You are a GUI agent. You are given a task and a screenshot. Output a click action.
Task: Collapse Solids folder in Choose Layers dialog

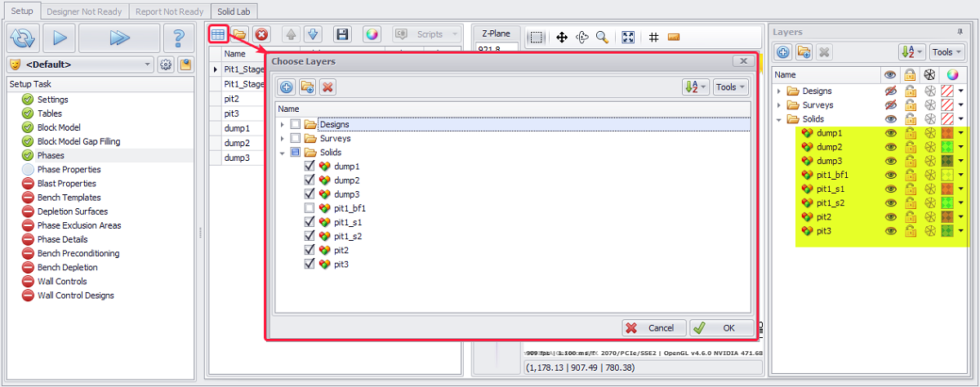283,152
